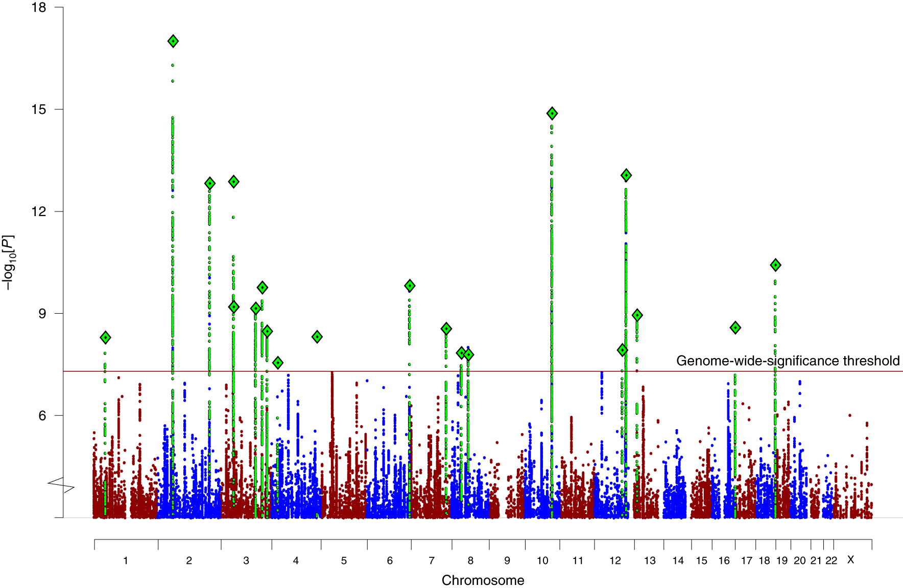Click the y-axis tick label '6'
The height and width of the screenshot is (588, 903).
pos(42,416)
